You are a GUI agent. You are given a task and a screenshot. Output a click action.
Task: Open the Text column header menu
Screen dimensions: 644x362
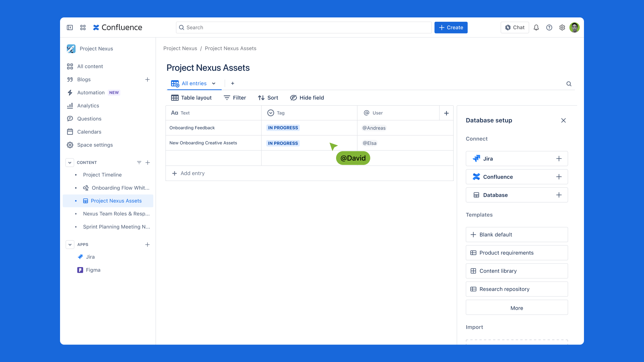tap(213, 113)
